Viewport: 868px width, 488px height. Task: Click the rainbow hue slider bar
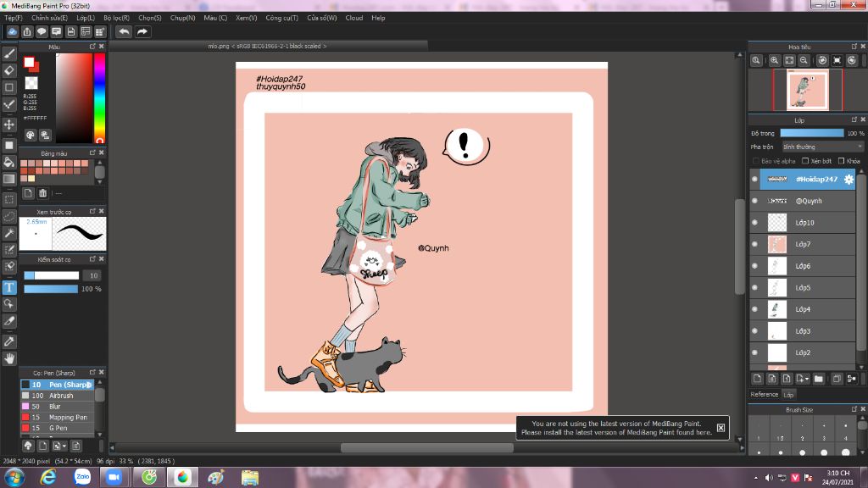tap(99, 98)
